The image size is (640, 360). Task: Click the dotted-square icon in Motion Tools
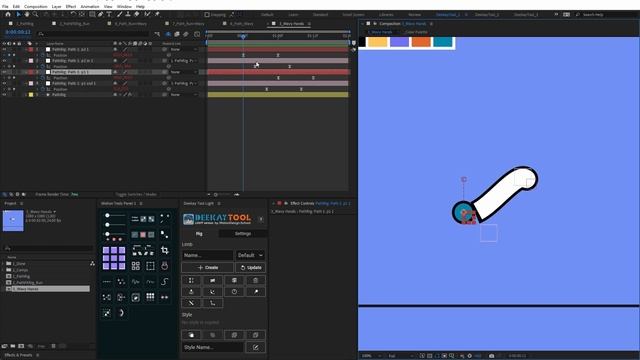[150, 266]
